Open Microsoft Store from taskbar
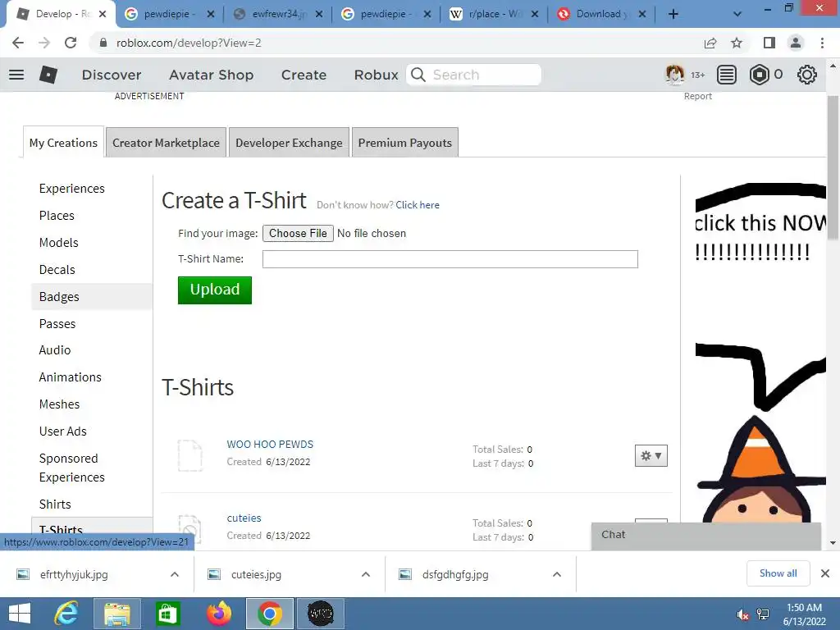This screenshot has width=840, height=630. point(167,614)
